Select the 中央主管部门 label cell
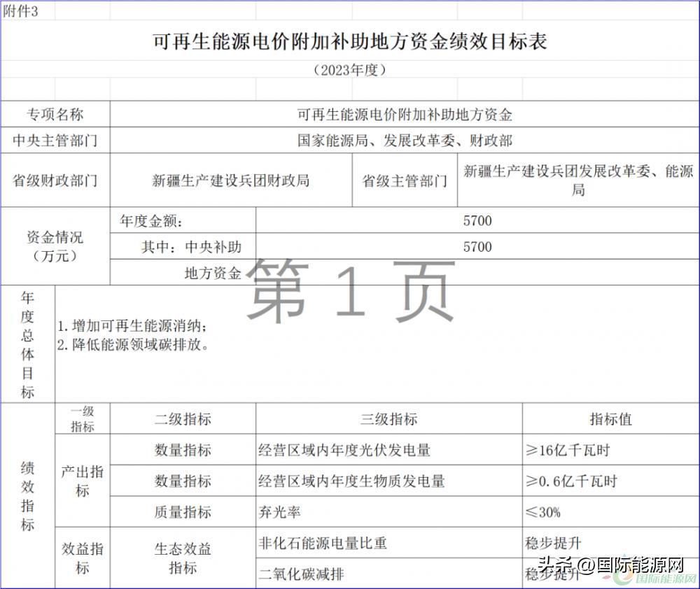The width and height of the screenshot is (700, 589). [x=55, y=140]
